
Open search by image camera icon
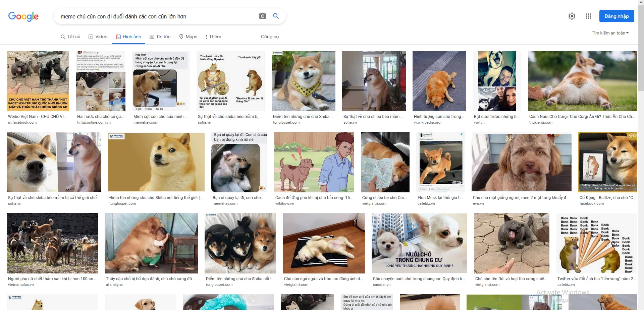coord(263,16)
